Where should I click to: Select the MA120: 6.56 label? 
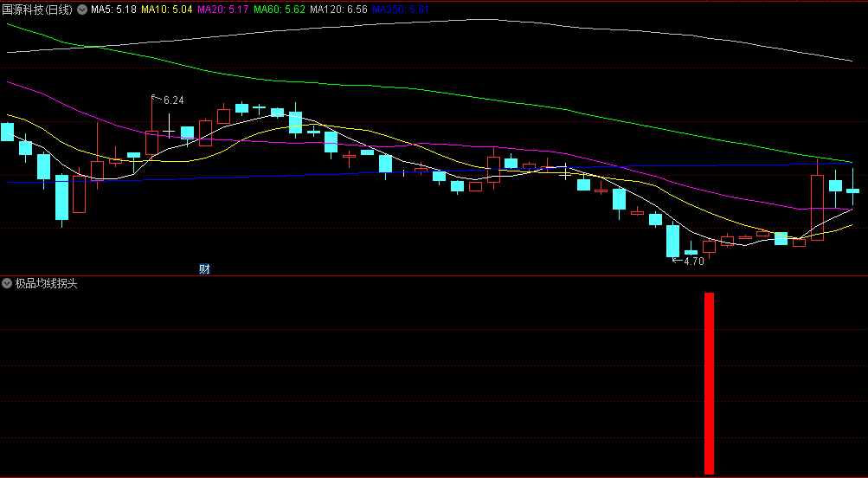pyautogui.click(x=338, y=10)
